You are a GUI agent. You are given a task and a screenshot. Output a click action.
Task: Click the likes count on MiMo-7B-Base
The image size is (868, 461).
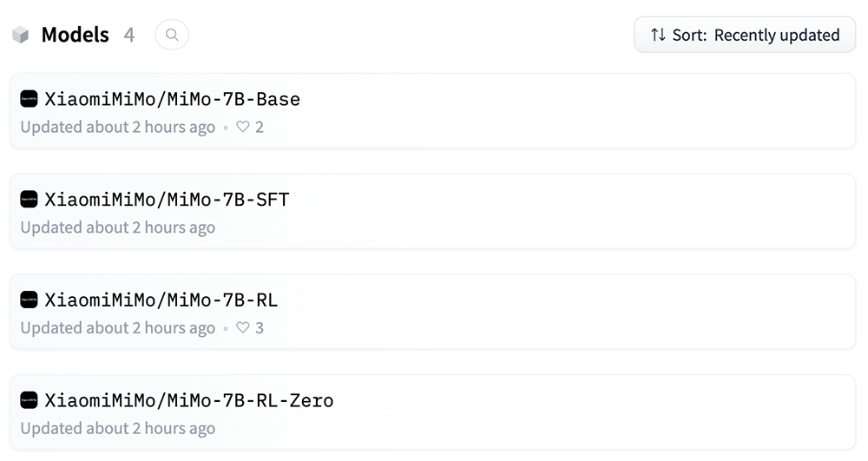click(x=260, y=127)
